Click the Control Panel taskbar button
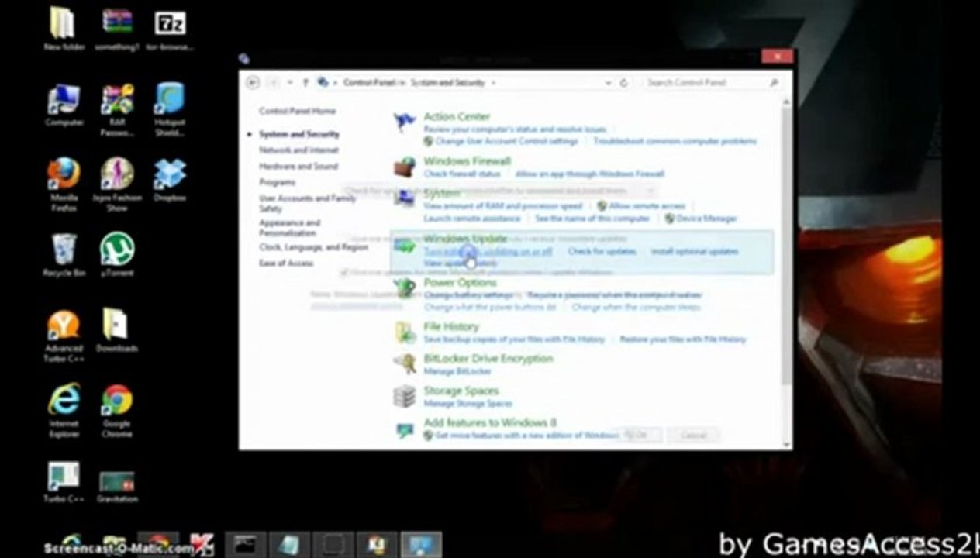 click(422, 544)
